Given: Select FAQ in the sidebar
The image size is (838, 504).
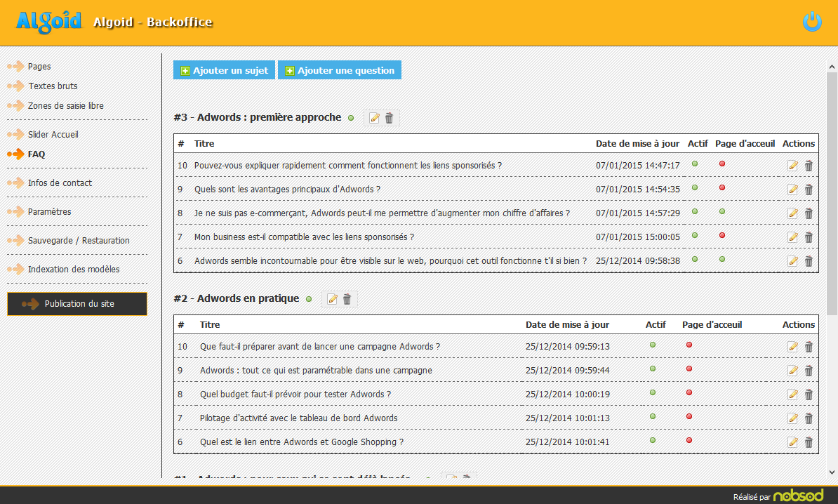Looking at the screenshot, I should tap(36, 154).
